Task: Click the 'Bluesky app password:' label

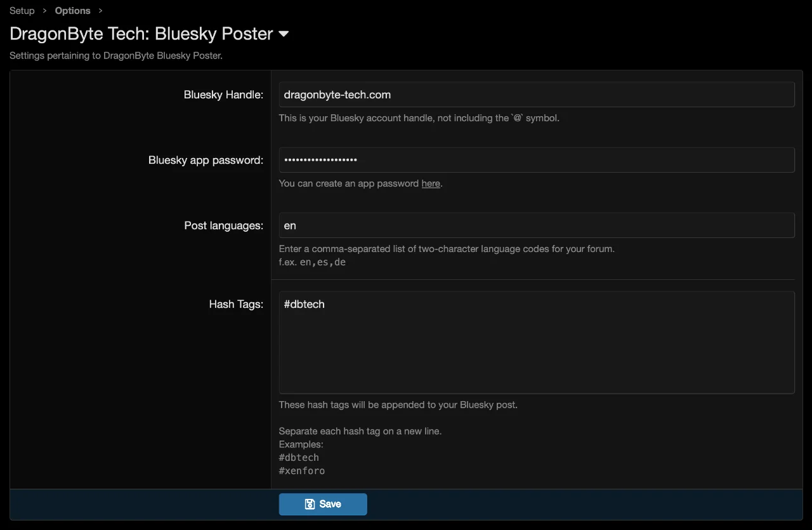Action: tap(206, 160)
